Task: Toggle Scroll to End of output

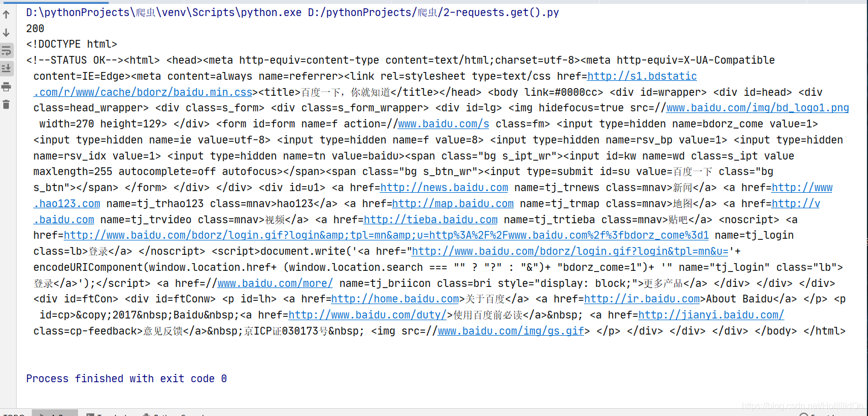Action: [x=7, y=68]
